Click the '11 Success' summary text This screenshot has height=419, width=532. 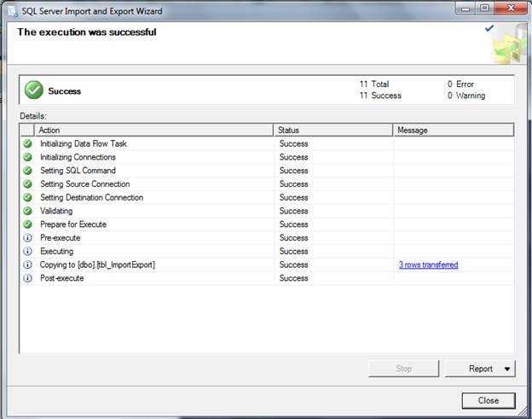(x=380, y=96)
